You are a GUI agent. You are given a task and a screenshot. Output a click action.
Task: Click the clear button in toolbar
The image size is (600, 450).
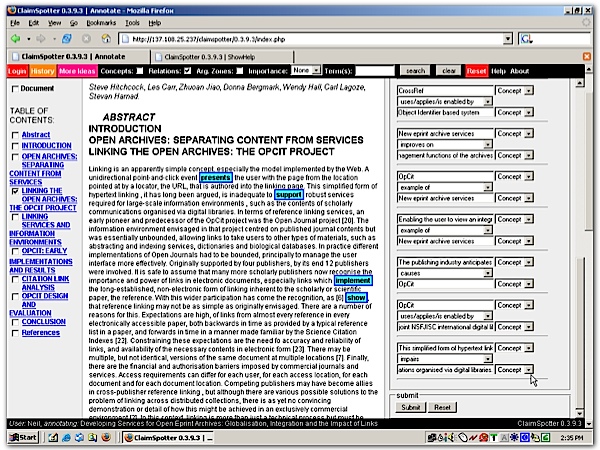click(449, 71)
